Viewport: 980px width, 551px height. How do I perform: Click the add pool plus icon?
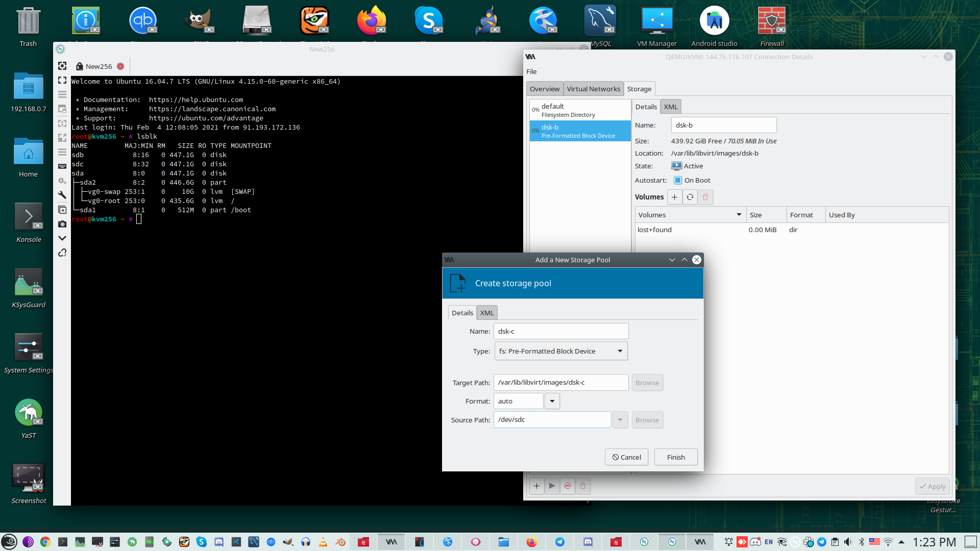pos(536,486)
